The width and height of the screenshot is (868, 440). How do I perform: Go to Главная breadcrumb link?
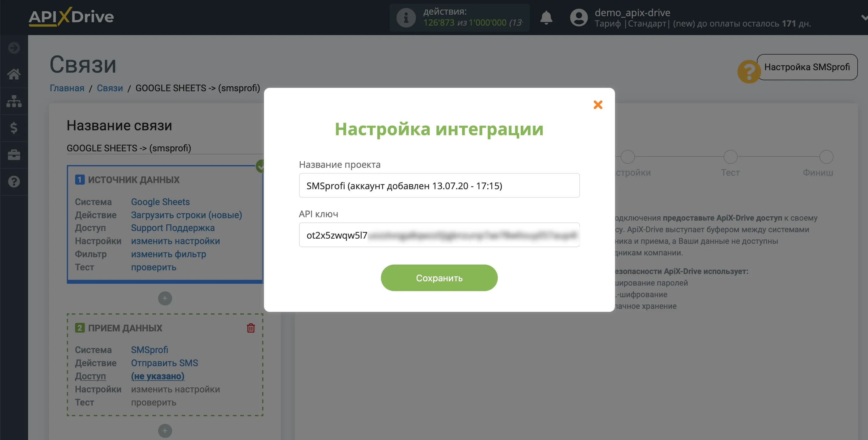[x=67, y=88]
